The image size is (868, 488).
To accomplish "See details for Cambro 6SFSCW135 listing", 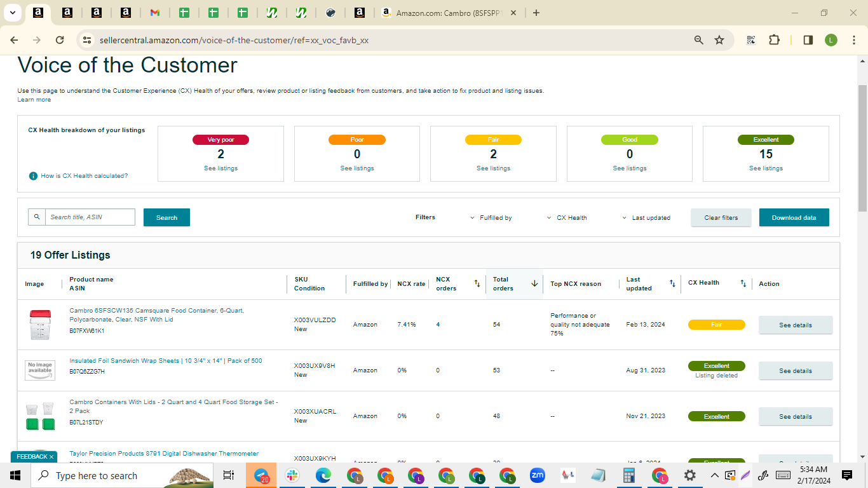I will tap(796, 325).
